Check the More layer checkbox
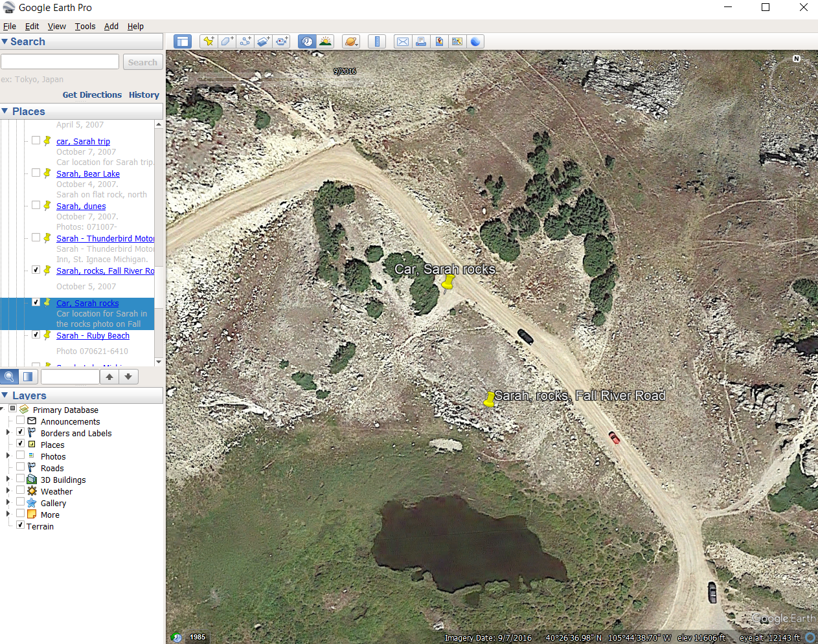This screenshot has height=644, width=818. click(x=21, y=513)
